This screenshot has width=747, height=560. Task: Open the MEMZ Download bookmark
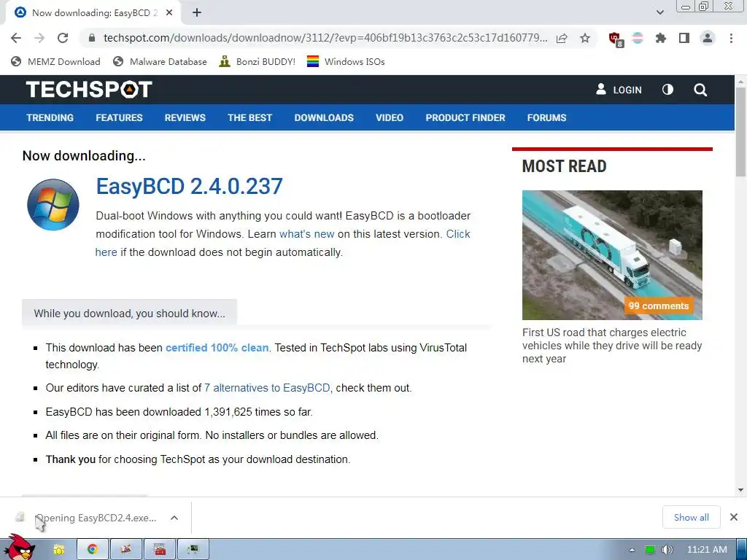(x=55, y=61)
